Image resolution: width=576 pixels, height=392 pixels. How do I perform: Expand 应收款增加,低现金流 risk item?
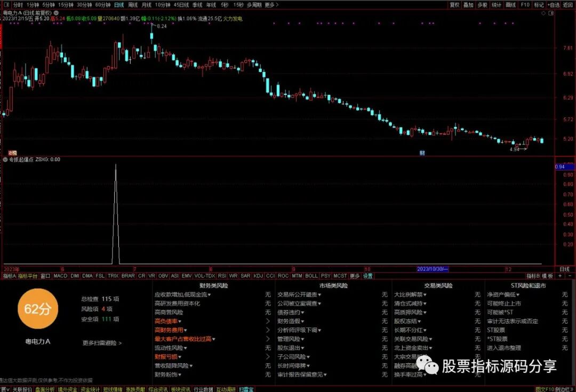click(182, 294)
